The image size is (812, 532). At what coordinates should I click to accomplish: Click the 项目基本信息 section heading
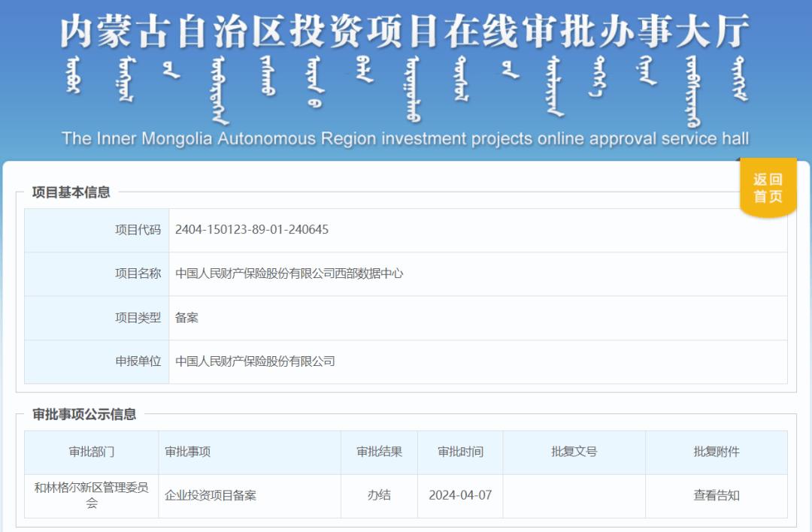pyautogui.click(x=71, y=192)
